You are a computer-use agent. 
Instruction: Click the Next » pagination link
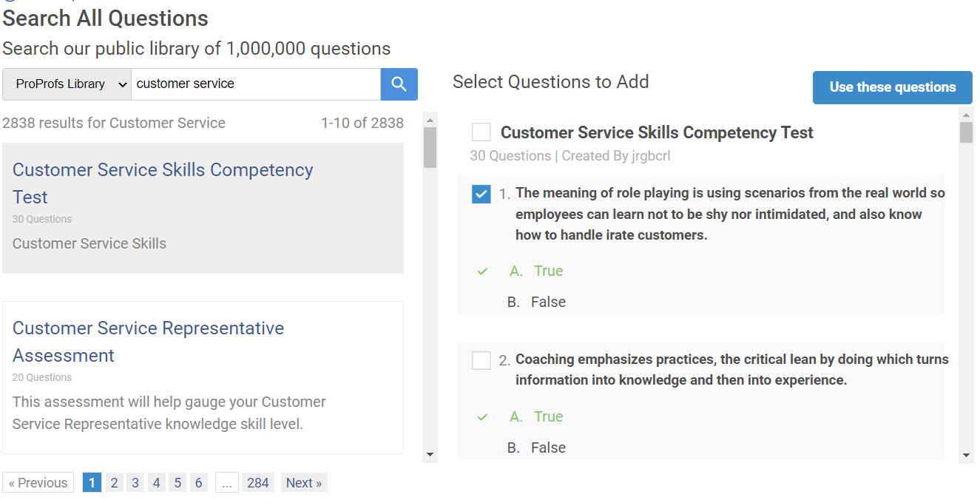click(x=304, y=483)
